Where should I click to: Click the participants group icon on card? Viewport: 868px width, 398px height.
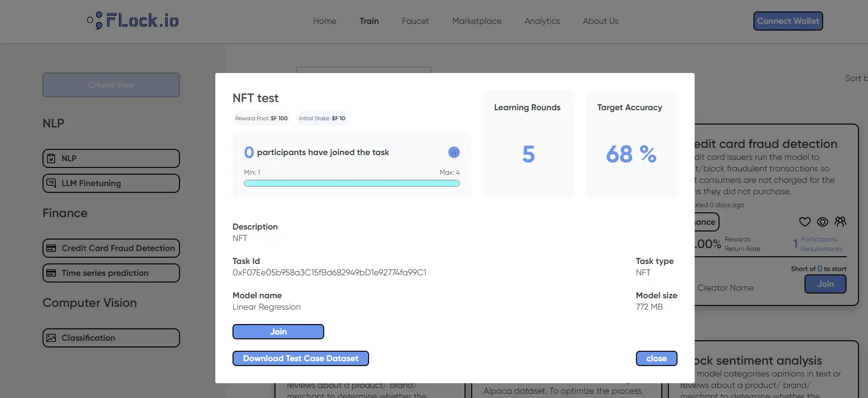coord(840,222)
